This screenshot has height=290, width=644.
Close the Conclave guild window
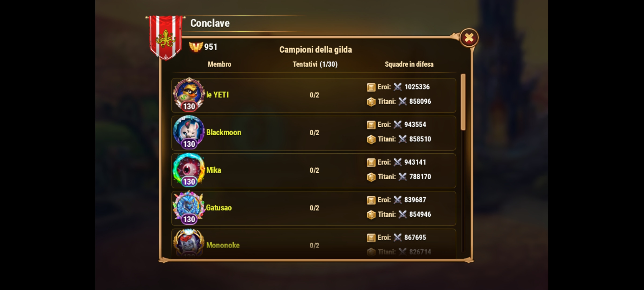(x=469, y=38)
